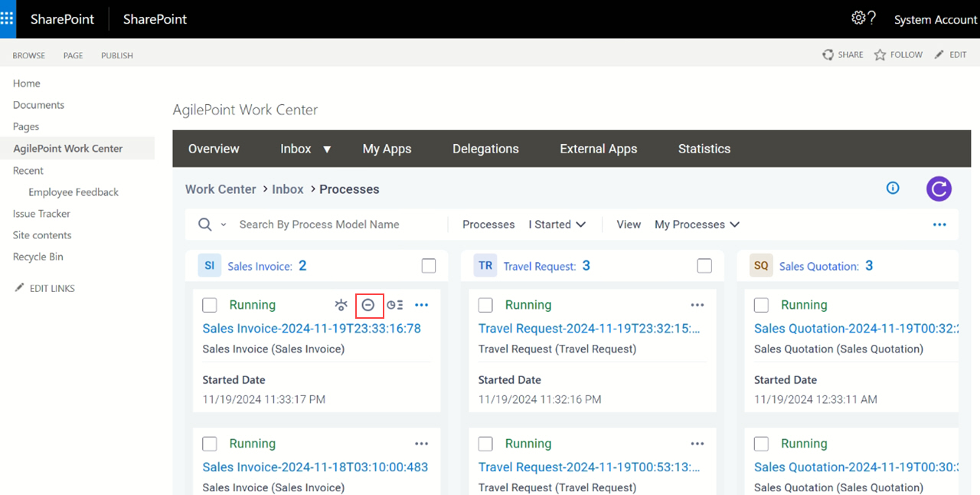Click the purple refresh button
Viewport: 980px width, 495px height.
coord(939,188)
